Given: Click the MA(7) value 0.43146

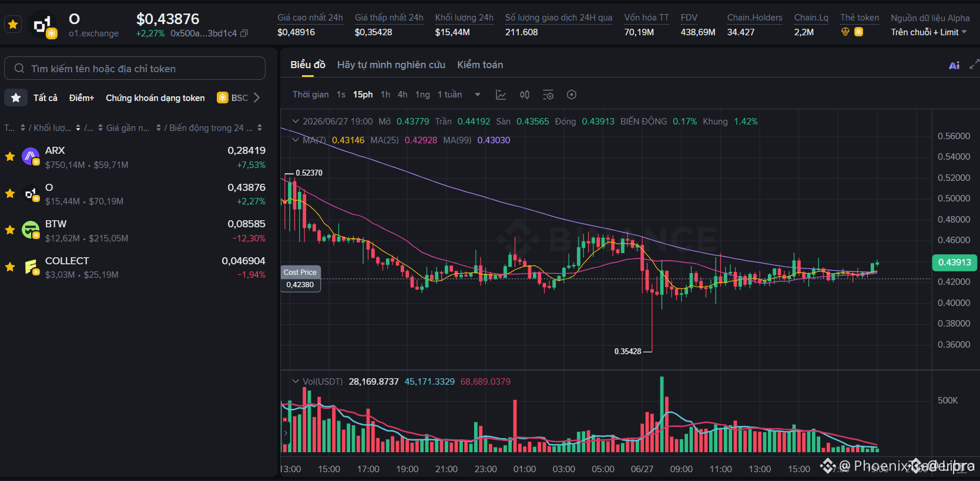Looking at the screenshot, I should coord(348,140).
